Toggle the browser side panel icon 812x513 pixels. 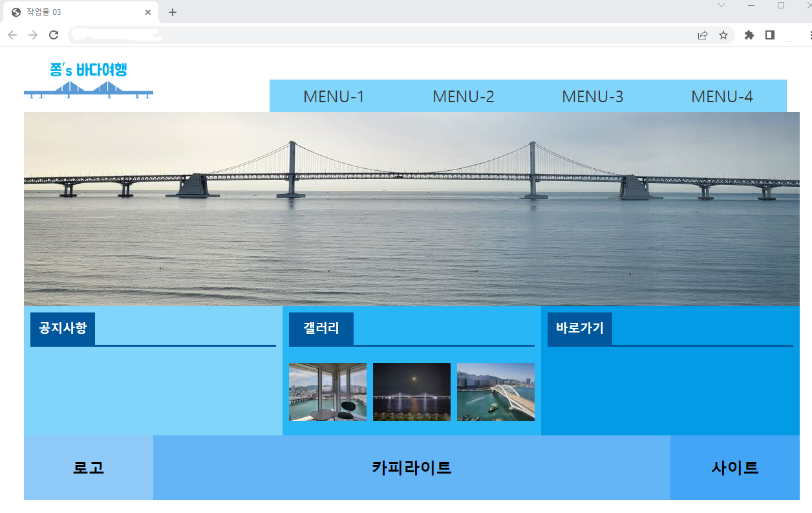point(770,35)
